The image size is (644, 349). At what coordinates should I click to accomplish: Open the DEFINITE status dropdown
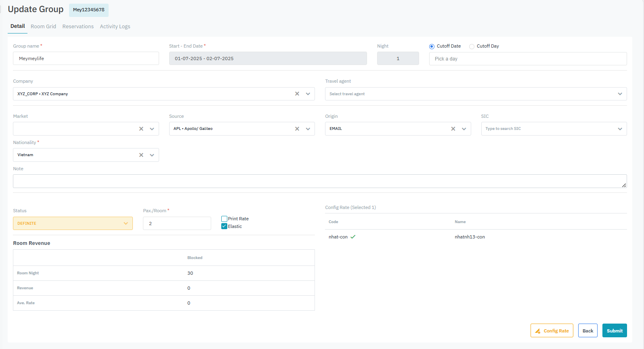point(73,224)
